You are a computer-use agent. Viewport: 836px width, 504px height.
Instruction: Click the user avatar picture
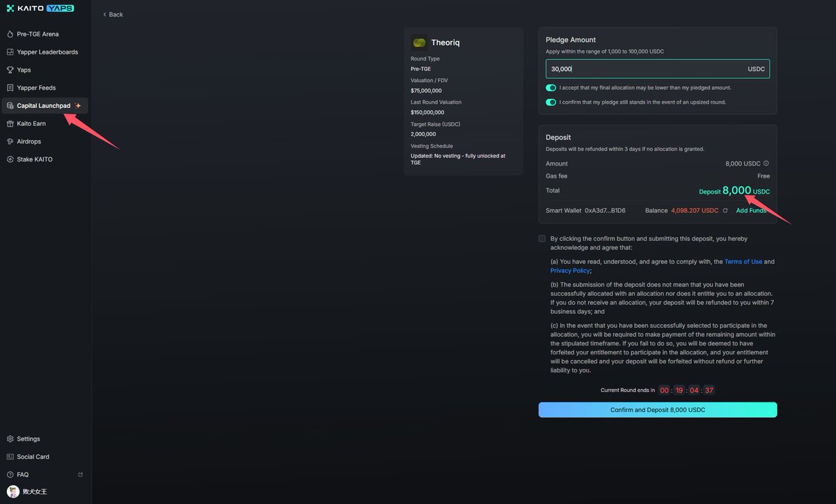(13, 491)
